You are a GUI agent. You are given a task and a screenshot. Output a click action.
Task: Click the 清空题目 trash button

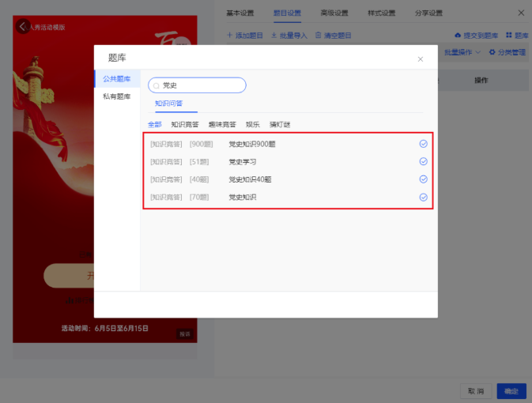[x=333, y=36]
